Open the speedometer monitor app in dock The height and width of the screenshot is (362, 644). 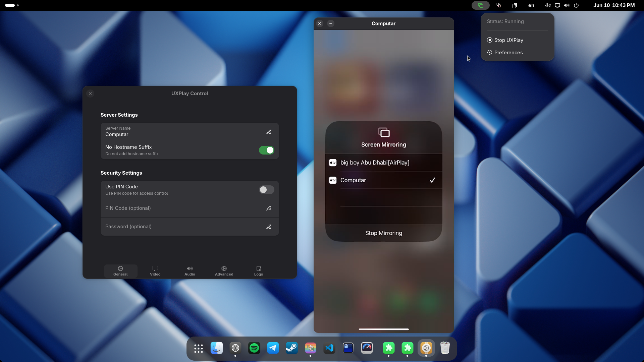click(x=367, y=348)
